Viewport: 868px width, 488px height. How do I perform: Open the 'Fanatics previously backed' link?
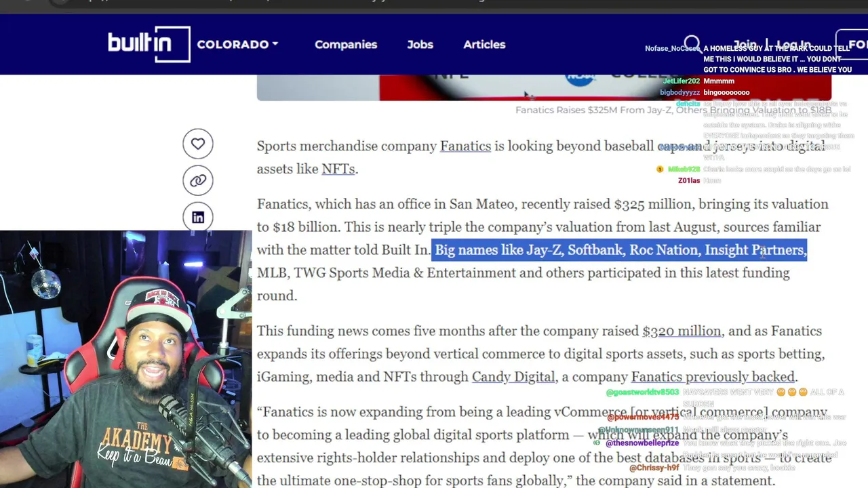(713, 377)
